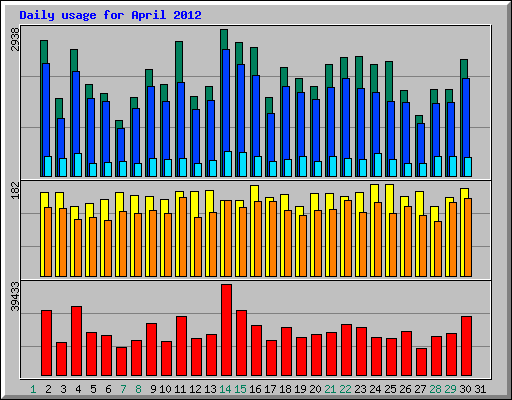Select green day label 8
Image resolution: width=512 pixels, height=400 pixels.
pyautogui.click(x=138, y=389)
